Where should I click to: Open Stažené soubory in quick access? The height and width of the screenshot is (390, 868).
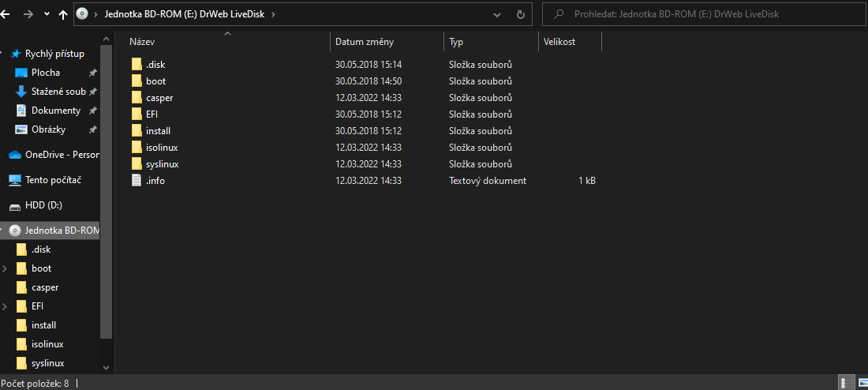[58, 92]
